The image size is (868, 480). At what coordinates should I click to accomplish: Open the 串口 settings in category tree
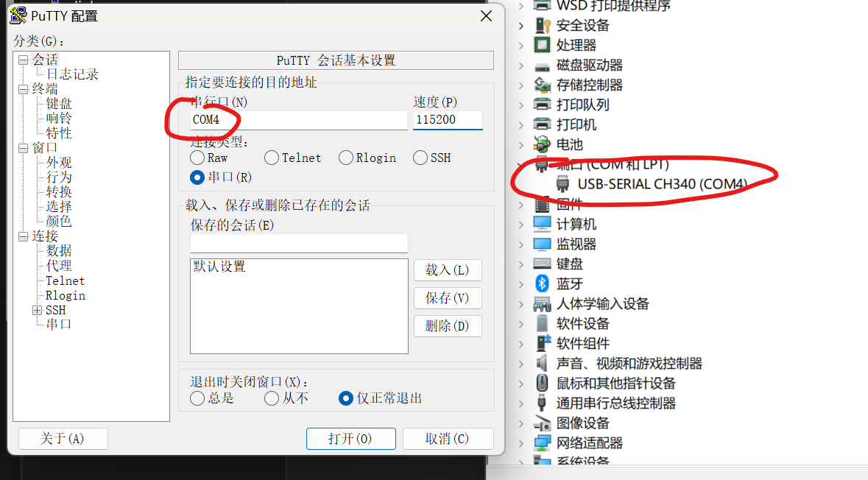tap(59, 325)
